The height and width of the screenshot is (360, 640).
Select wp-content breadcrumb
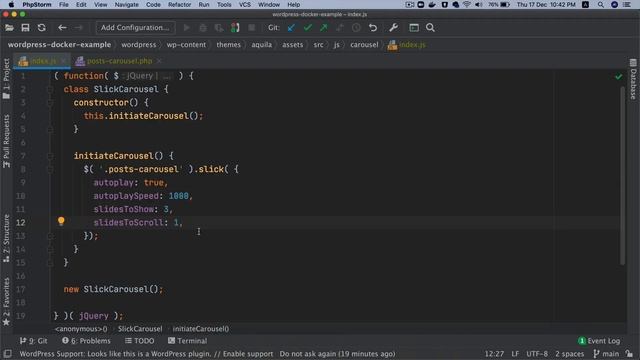pos(186,45)
